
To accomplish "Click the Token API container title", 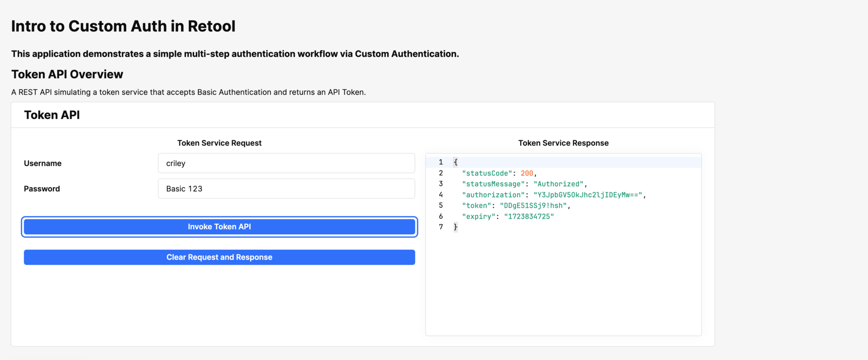I will (x=52, y=115).
